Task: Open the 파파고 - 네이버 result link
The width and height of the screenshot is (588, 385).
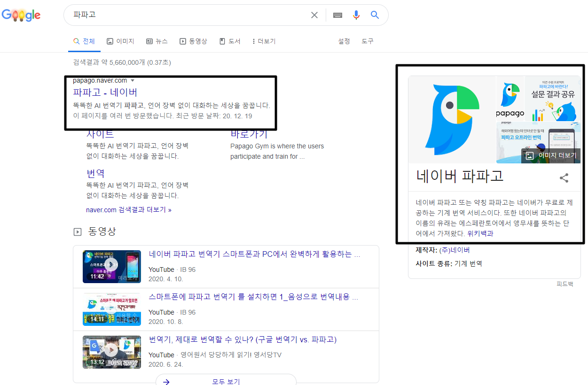Action: click(x=105, y=92)
